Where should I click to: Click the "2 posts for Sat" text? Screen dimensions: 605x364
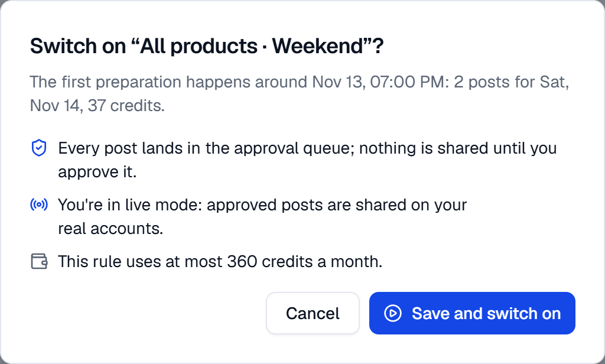click(x=509, y=82)
